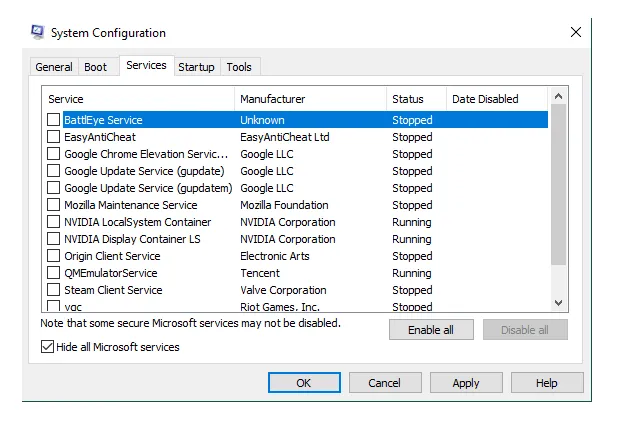Click the Tencent manufacturer cell

(260, 273)
